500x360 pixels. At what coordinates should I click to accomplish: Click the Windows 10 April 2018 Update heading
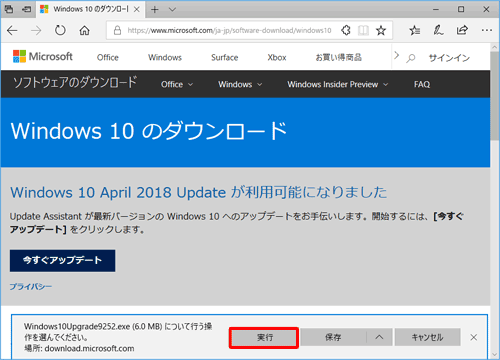(x=198, y=193)
